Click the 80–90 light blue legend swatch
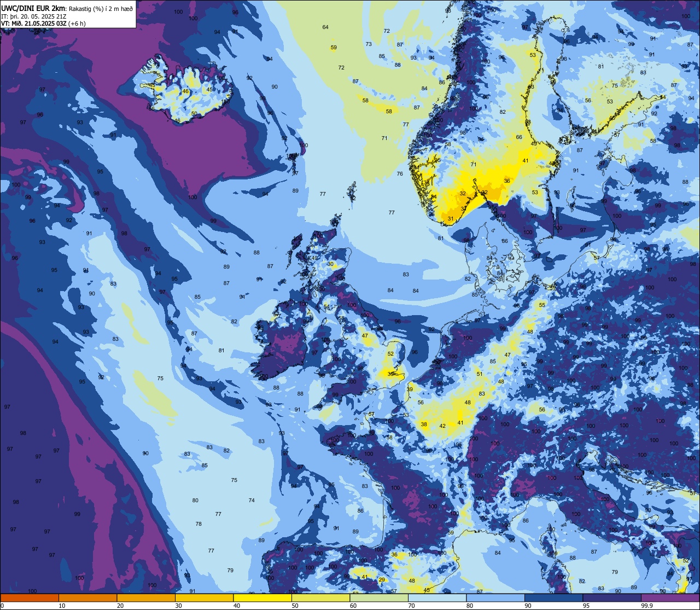This screenshot has width=700, height=610. (x=495, y=598)
